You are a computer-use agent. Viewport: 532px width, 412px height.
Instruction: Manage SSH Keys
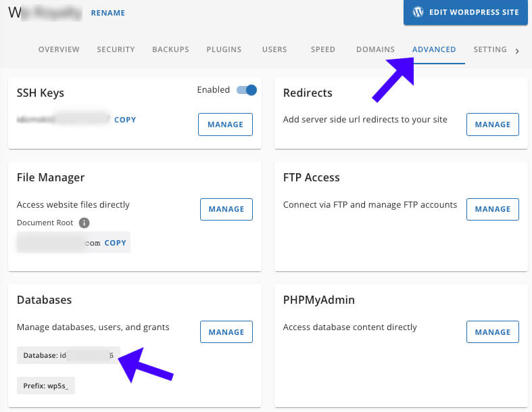click(225, 124)
